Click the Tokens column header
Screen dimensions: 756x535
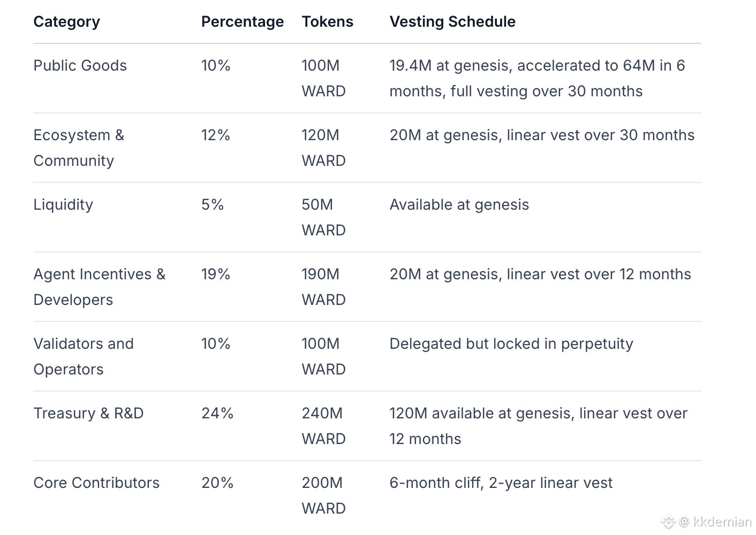tap(327, 22)
